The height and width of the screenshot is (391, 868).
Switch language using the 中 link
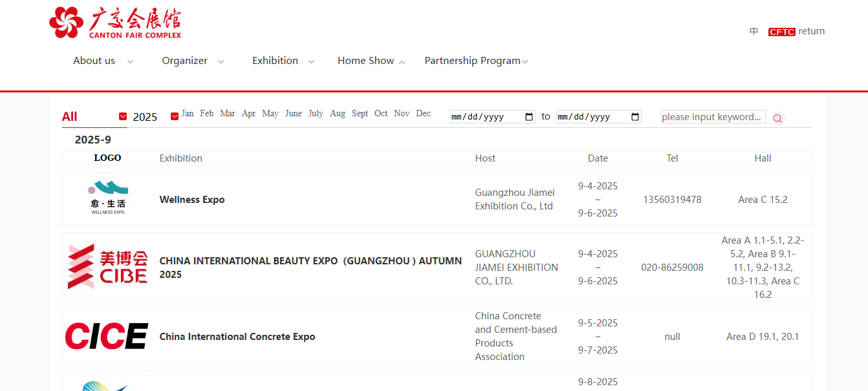click(754, 30)
